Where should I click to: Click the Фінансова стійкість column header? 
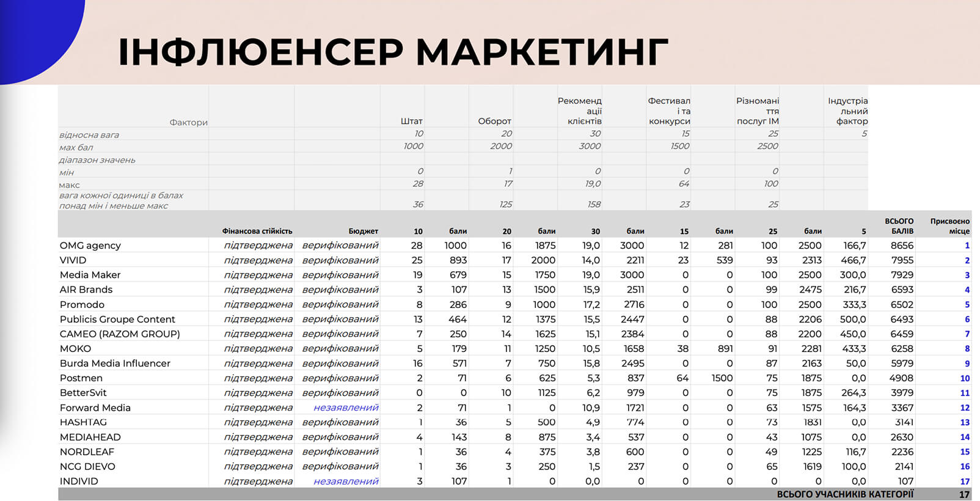[257, 232]
